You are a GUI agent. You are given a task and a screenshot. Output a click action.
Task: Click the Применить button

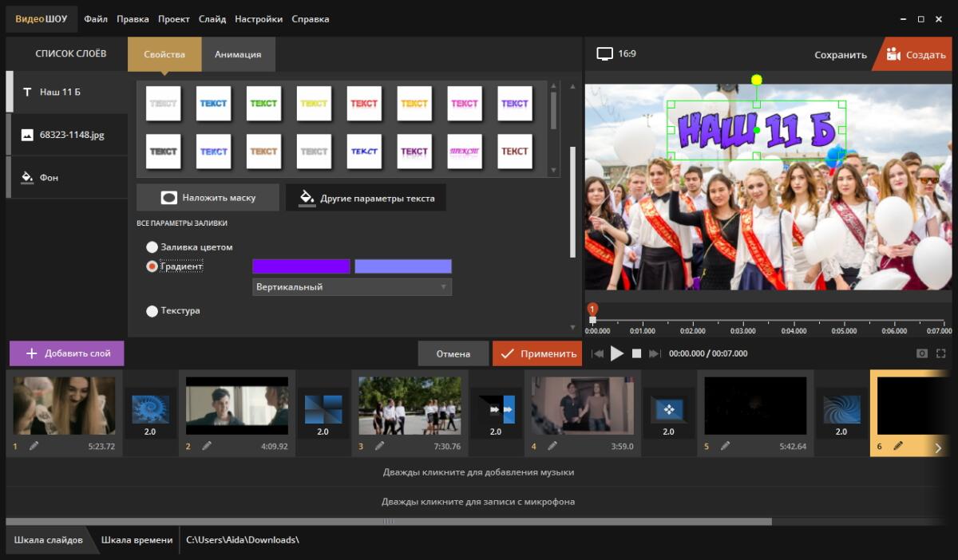(537, 353)
